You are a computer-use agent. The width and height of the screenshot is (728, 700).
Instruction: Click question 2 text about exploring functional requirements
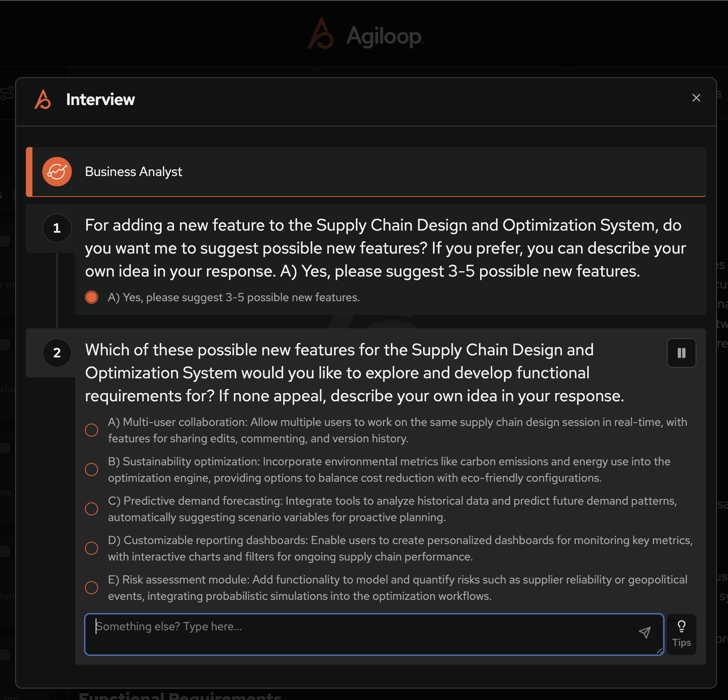[355, 373]
